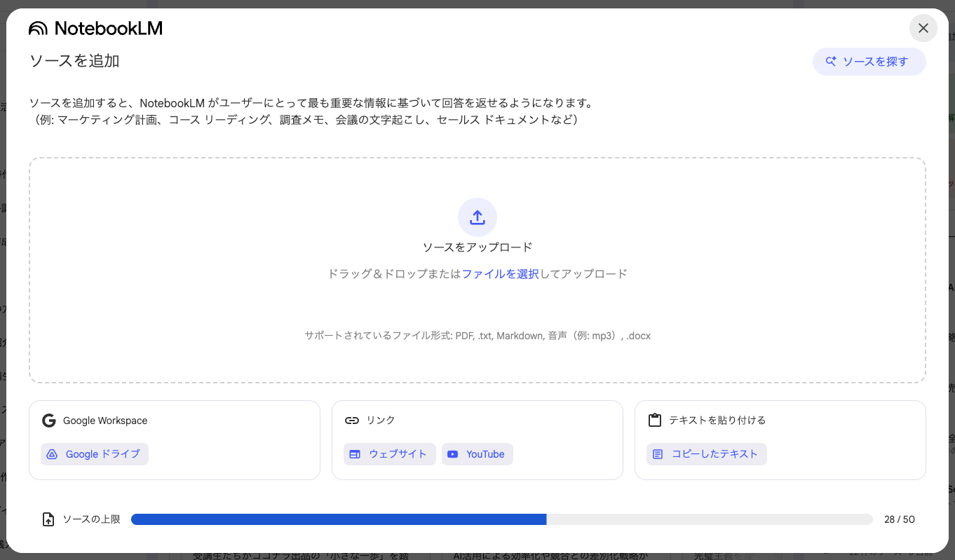Click the source limit file icon
This screenshot has width=955, height=560.
click(x=48, y=519)
